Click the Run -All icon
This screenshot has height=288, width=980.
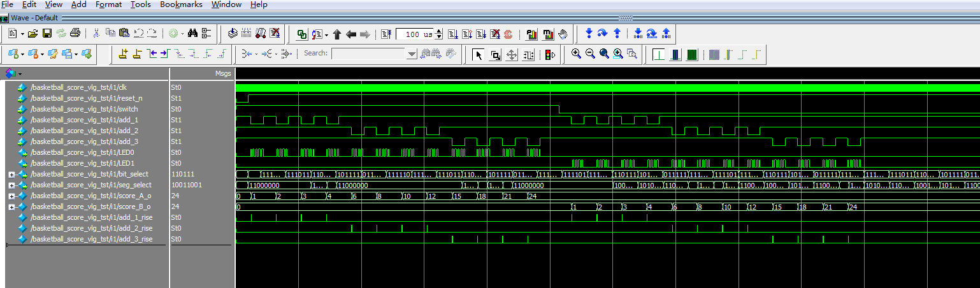coord(480,34)
